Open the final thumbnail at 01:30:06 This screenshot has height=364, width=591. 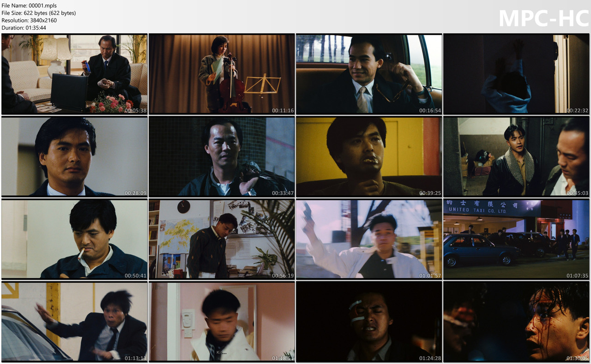pos(516,322)
